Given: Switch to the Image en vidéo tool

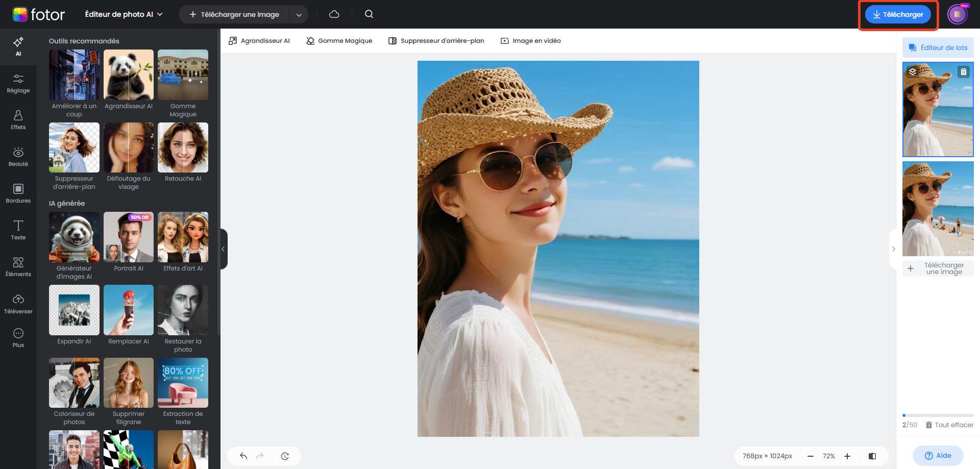Looking at the screenshot, I should point(530,40).
